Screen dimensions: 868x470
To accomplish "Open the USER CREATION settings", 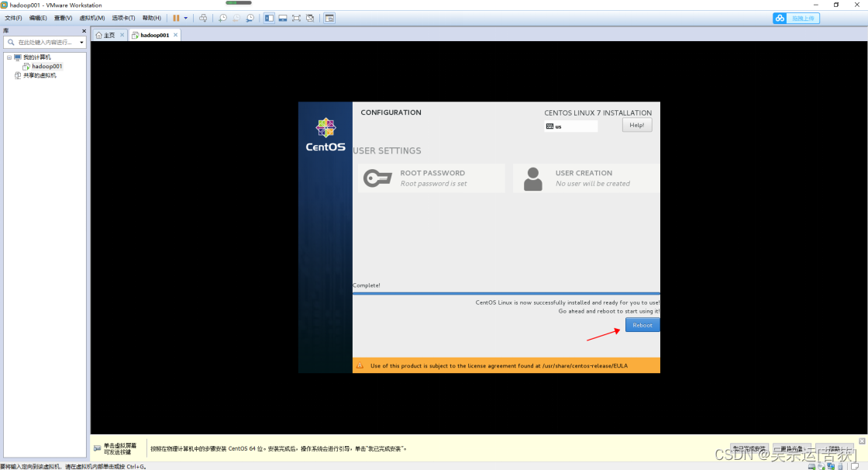I will tap(586, 178).
